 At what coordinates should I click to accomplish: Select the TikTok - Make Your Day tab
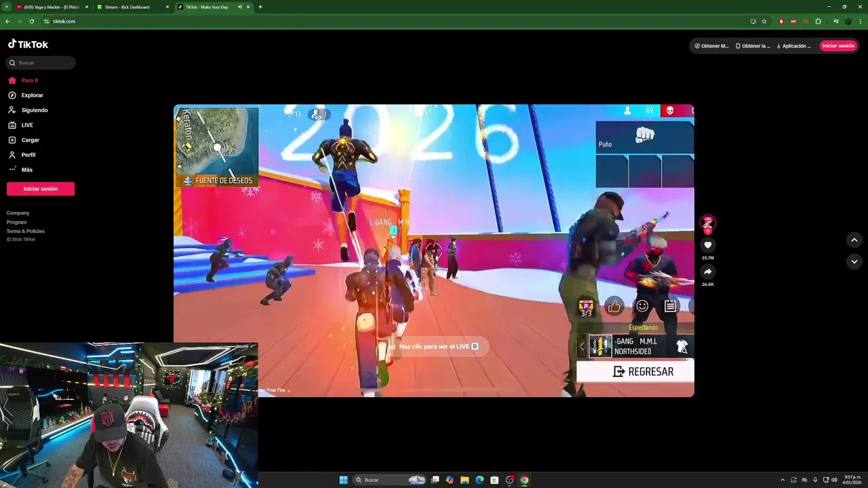(x=207, y=7)
